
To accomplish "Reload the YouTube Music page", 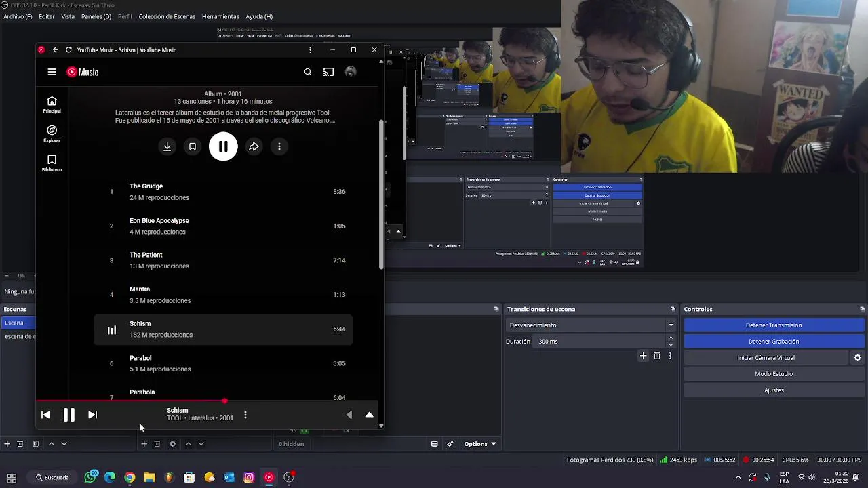I will (x=68, y=49).
